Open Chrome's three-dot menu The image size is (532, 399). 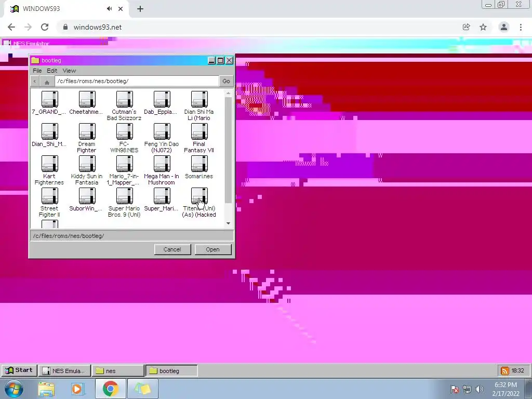click(x=521, y=27)
